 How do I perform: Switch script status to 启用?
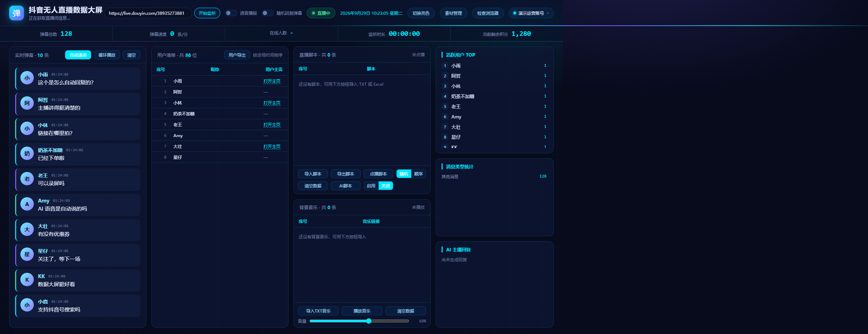pos(371,186)
